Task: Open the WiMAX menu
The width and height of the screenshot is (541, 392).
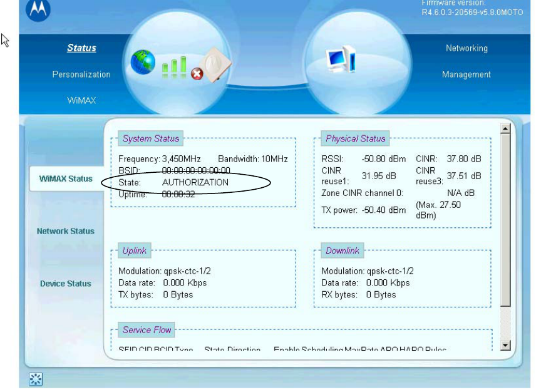Action: (81, 100)
